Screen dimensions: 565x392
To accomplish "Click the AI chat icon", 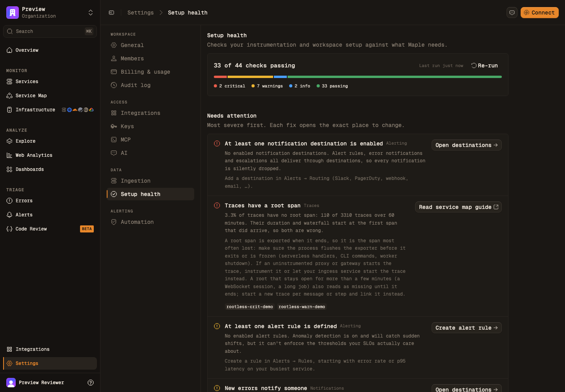I will pyautogui.click(x=114, y=153).
